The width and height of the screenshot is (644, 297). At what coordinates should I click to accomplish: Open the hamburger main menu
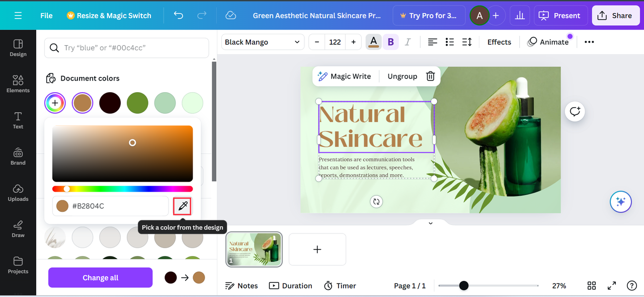click(x=18, y=16)
